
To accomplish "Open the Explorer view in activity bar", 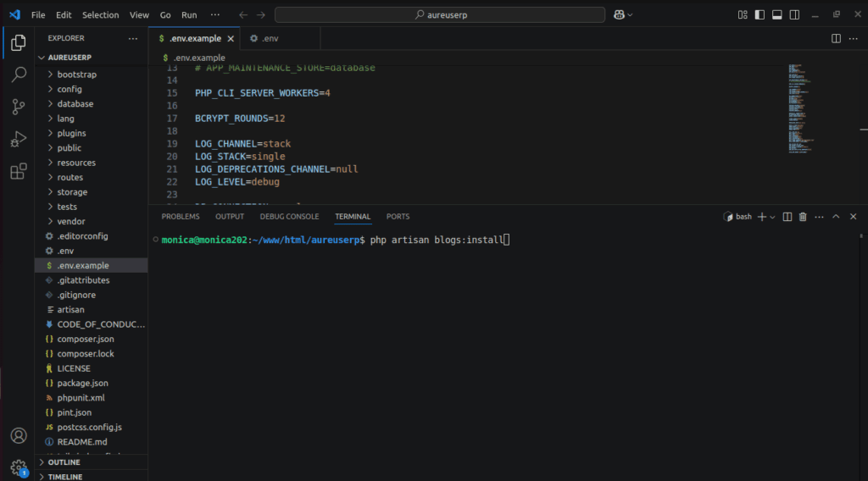I will 19,42.
